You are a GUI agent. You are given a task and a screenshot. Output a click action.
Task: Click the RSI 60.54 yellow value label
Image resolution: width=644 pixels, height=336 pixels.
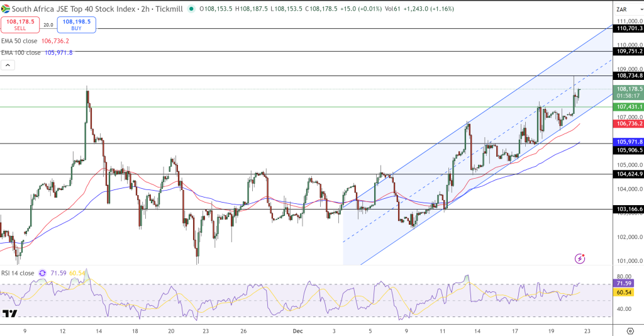click(623, 293)
